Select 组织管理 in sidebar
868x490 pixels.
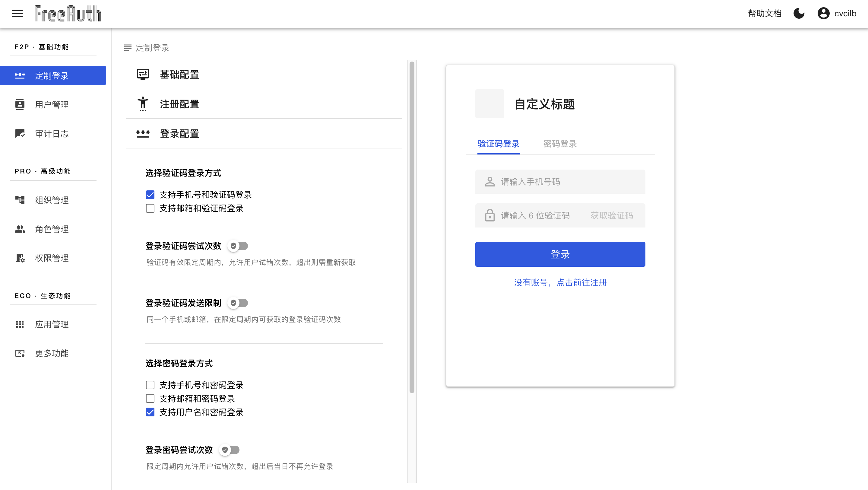53,200
